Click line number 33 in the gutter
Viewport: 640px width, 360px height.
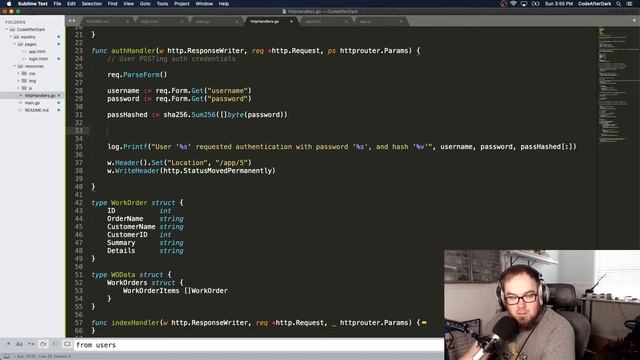pyautogui.click(x=78, y=131)
